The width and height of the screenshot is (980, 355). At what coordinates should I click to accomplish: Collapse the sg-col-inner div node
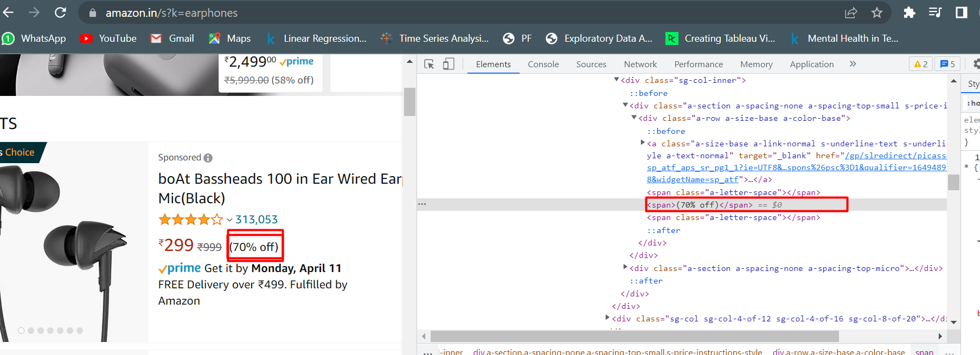click(616, 80)
